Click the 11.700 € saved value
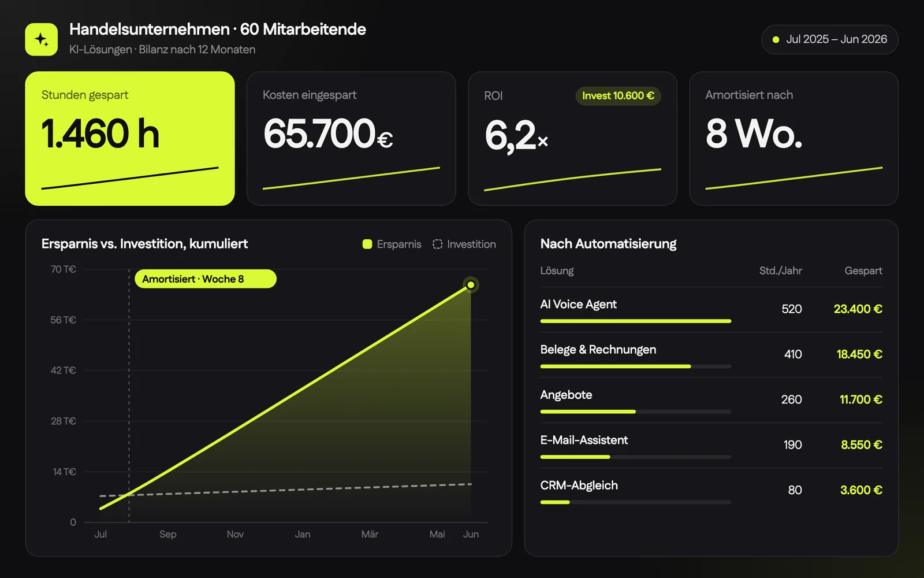The image size is (924, 578). tap(861, 399)
